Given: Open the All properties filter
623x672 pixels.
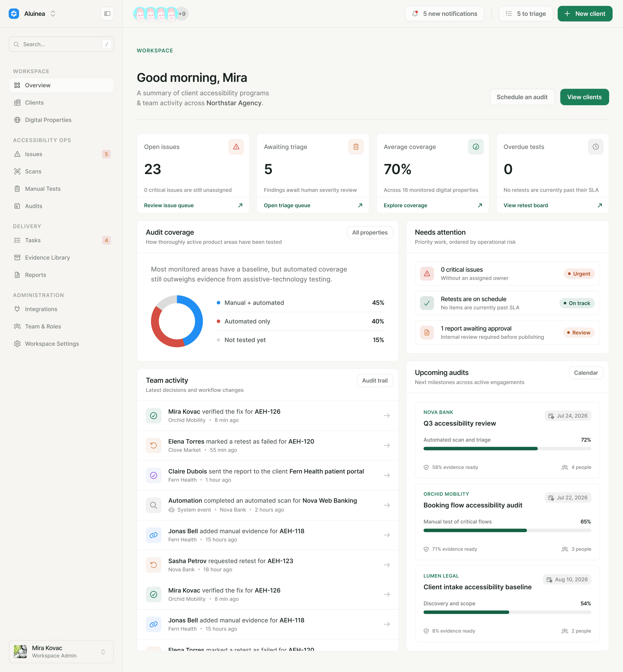Looking at the screenshot, I should [370, 232].
